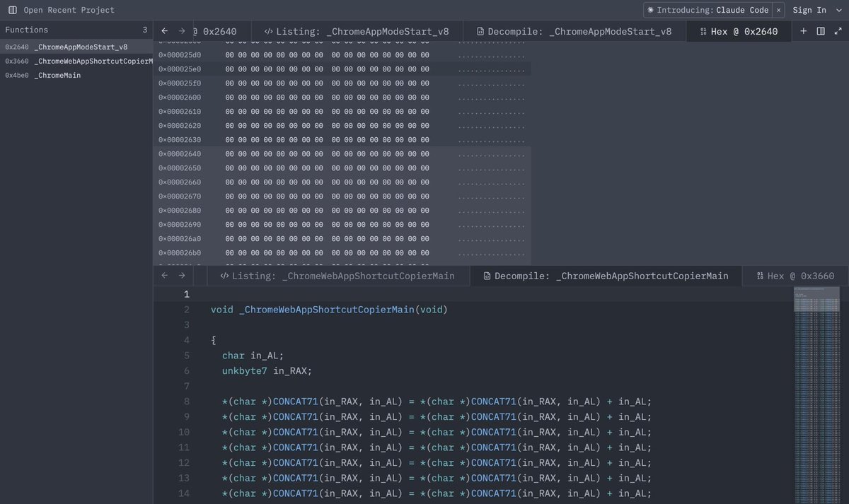The width and height of the screenshot is (849, 504).
Task: Click 'unkbyte7 in_RAX;' declaration
Action: pyautogui.click(x=267, y=371)
